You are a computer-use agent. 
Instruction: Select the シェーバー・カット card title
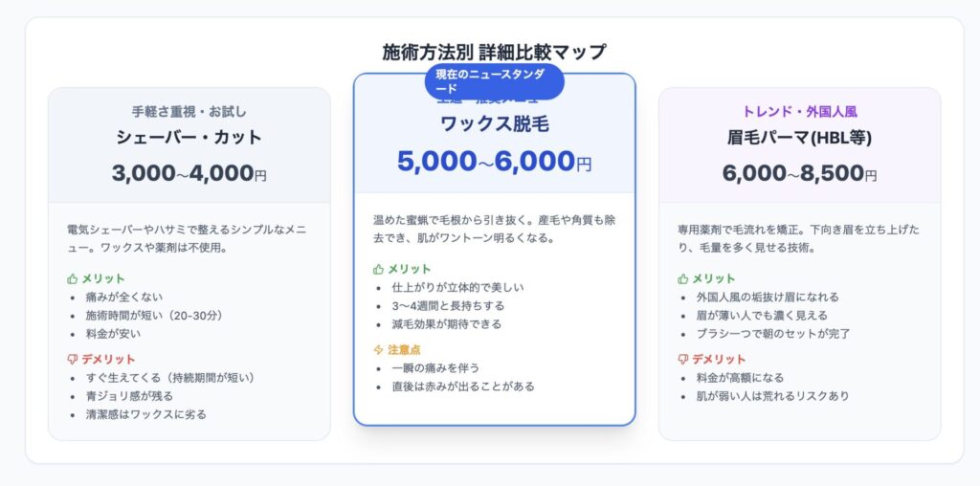189,137
